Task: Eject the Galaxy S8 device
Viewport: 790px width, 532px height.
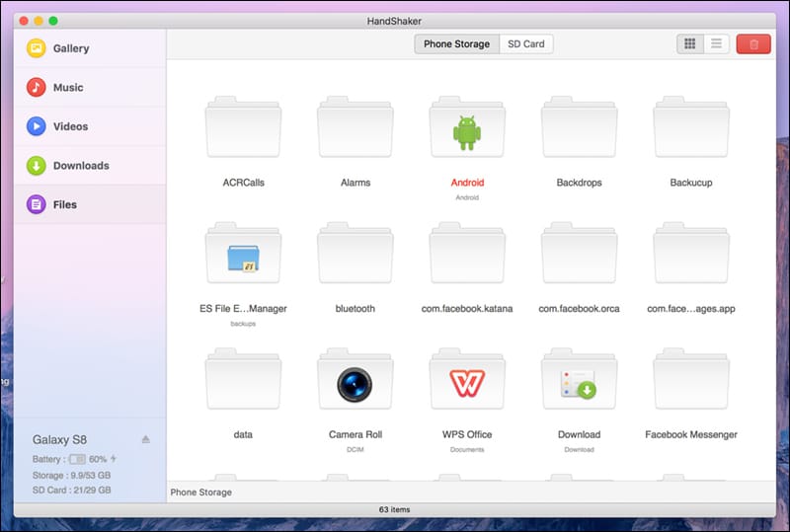Action: (145, 439)
